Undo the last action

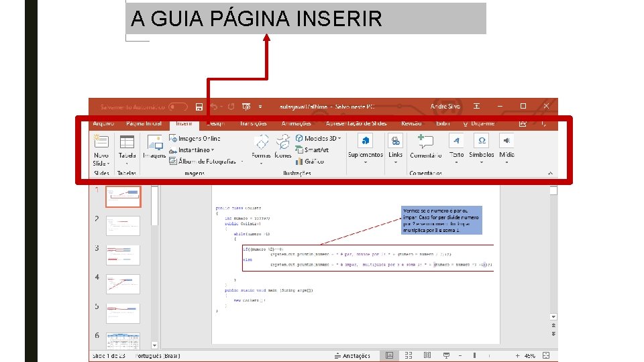(x=213, y=107)
